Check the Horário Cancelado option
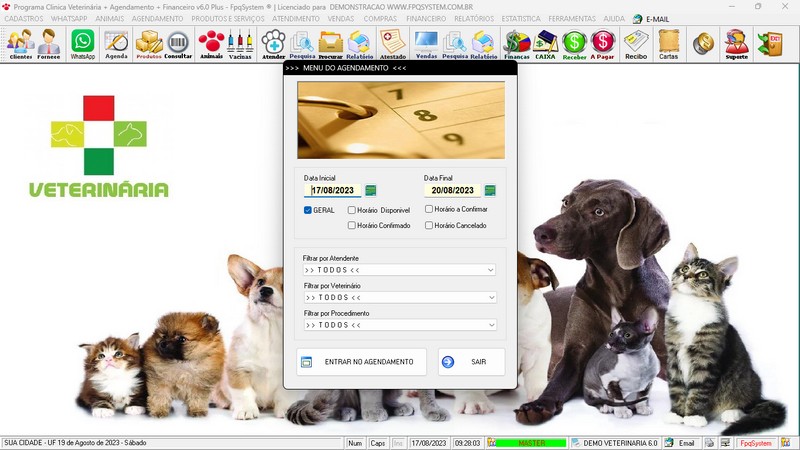The width and height of the screenshot is (800, 450). point(429,225)
